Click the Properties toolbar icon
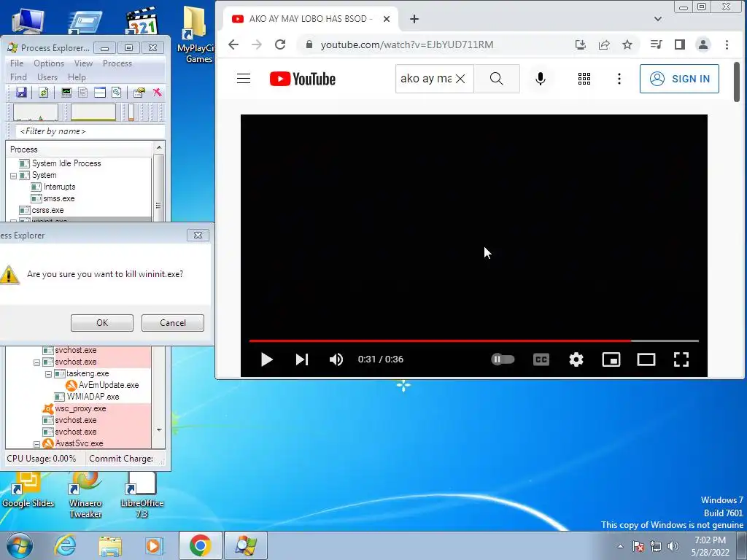The width and height of the screenshot is (747, 560). 139,93
